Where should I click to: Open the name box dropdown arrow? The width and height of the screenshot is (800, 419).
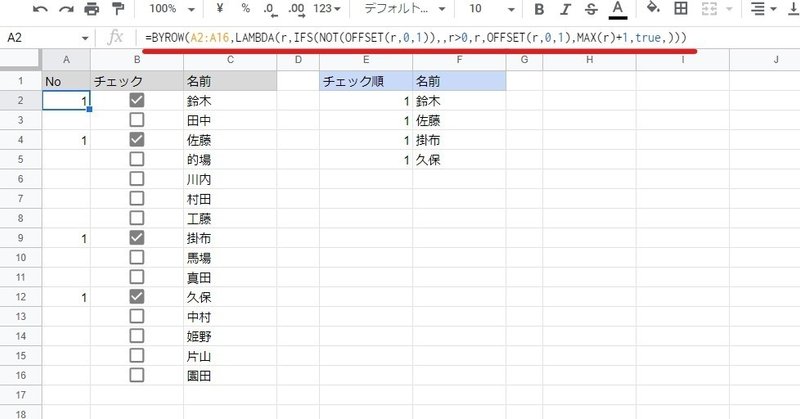click(x=85, y=38)
